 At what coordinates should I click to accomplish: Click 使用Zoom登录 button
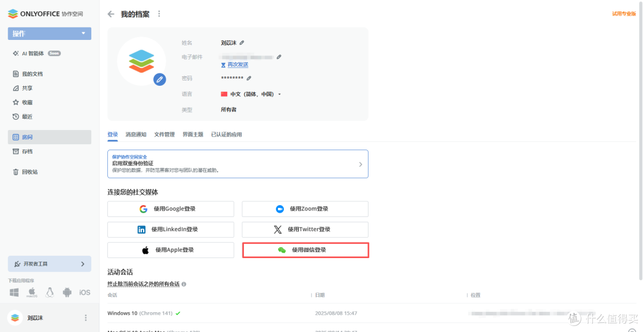[x=305, y=209]
